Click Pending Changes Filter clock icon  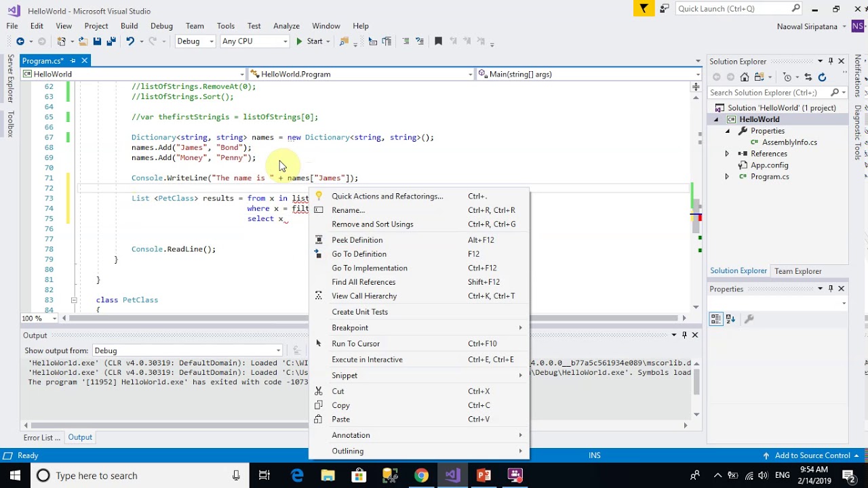(787, 77)
